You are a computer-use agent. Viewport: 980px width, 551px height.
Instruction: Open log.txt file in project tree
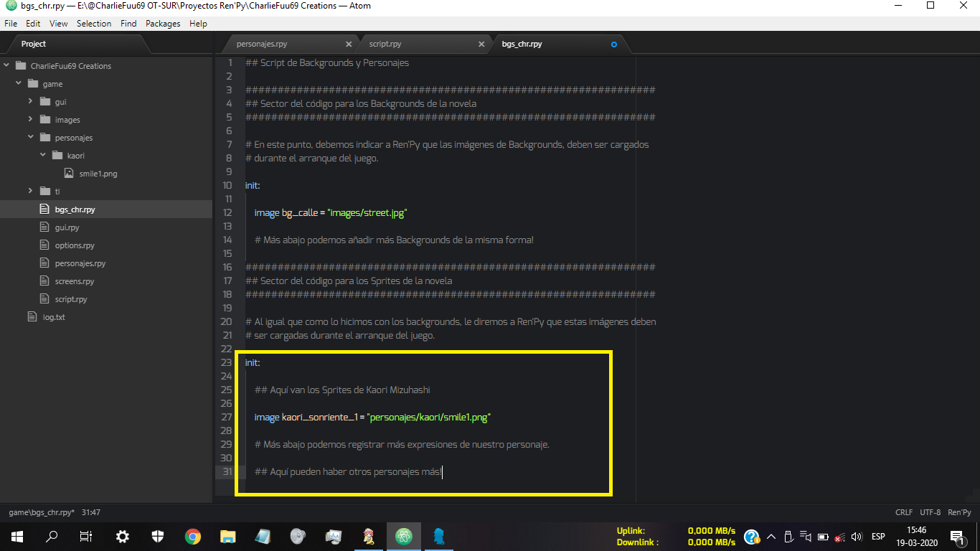click(54, 317)
